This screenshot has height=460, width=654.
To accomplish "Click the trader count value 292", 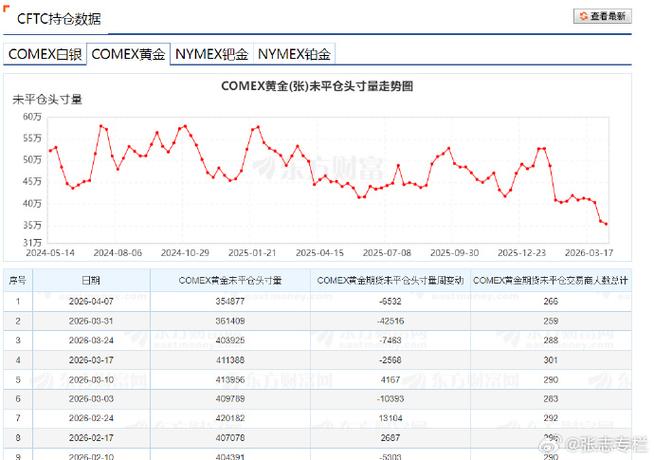I will coord(551,418).
